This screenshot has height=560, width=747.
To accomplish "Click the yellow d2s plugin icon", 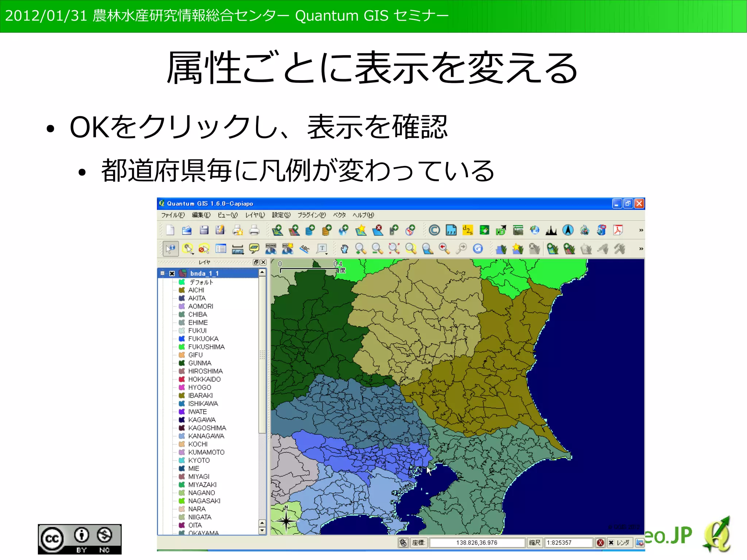I will (468, 230).
